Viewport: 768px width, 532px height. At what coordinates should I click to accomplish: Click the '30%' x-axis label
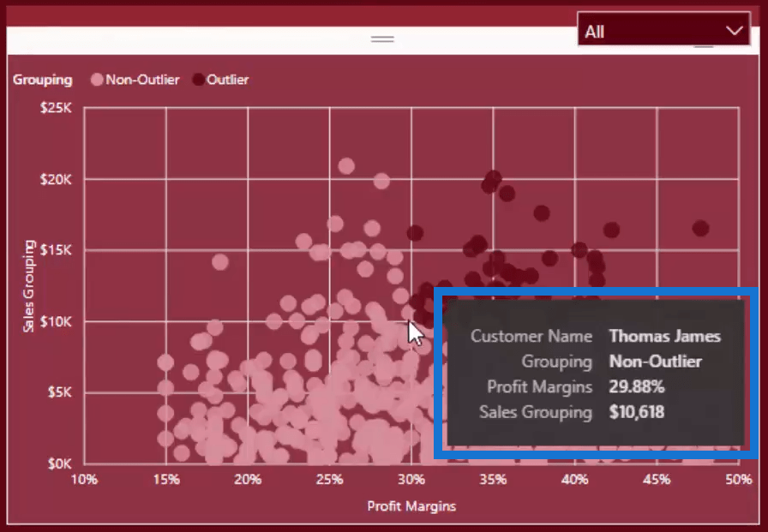(x=411, y=480)
